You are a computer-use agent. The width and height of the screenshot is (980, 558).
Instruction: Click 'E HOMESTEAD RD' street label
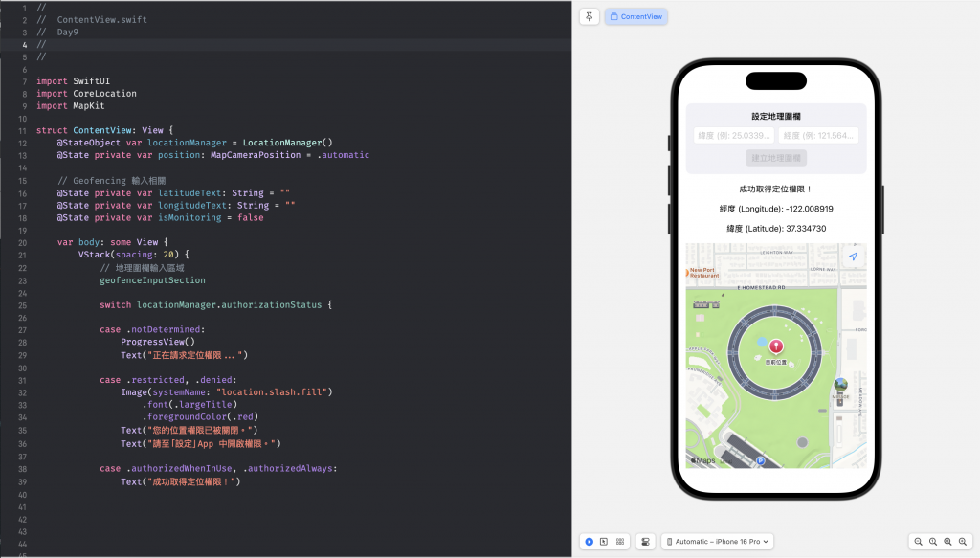click(761, 288)
